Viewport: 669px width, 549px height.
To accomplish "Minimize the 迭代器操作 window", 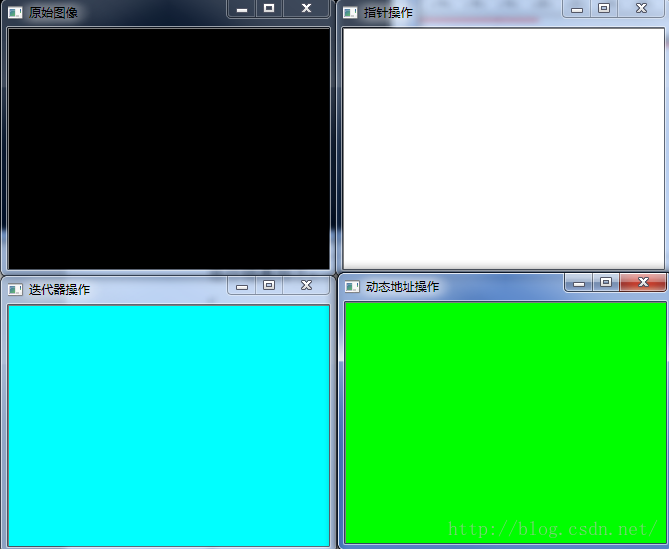I will tap(242, 285).
